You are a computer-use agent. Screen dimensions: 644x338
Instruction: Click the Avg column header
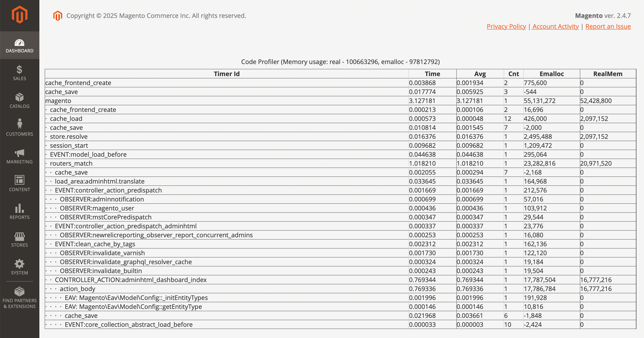[480, 74]
